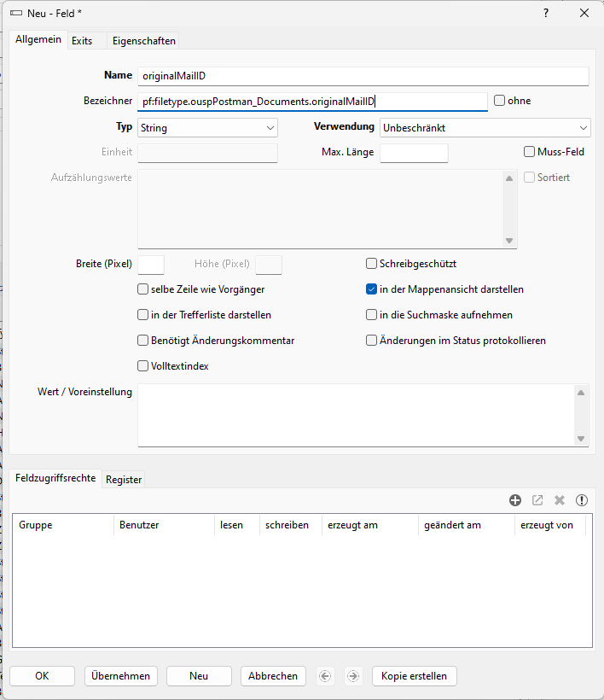Close the Neu - Feld dialog
This screenshot has width=604, height=700.
point(584,14)
